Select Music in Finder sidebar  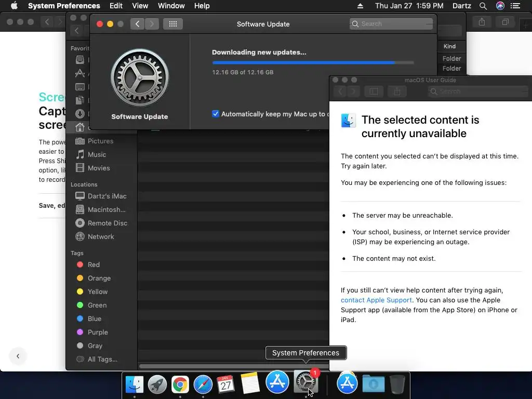coord(97,154)
